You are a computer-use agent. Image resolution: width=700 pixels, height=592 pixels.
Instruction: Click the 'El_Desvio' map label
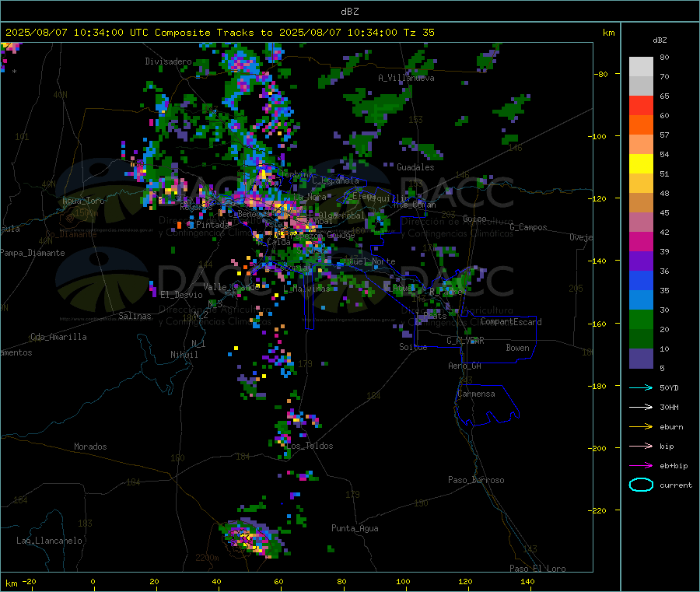[x=182, y=295]
